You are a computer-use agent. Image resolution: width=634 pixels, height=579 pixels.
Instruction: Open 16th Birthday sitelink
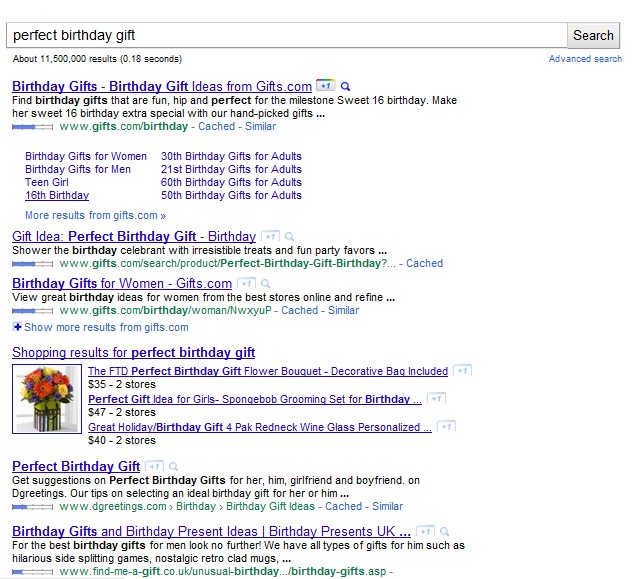click(x=57, y=195)
